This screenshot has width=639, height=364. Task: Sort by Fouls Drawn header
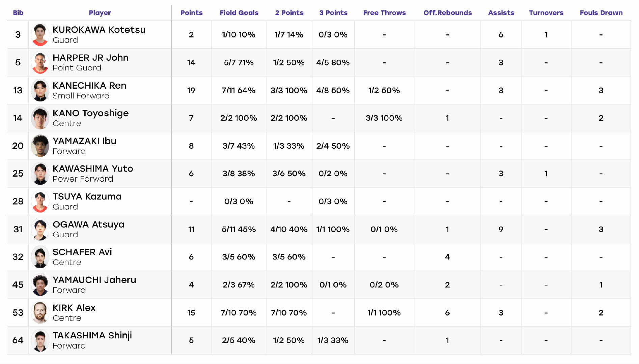[601, 13]
